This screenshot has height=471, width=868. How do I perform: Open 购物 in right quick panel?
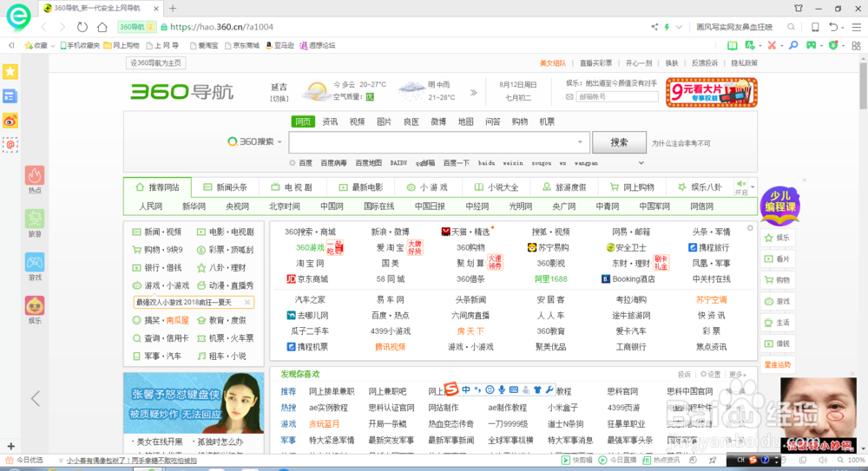point(778,280)
